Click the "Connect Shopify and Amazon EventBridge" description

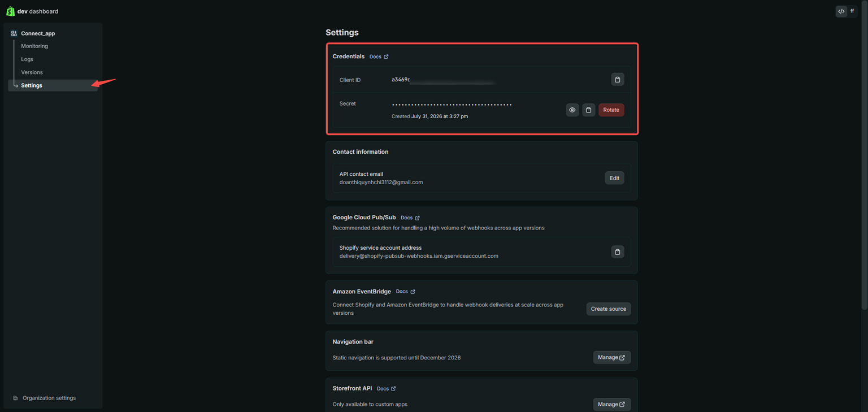(448, 309)
